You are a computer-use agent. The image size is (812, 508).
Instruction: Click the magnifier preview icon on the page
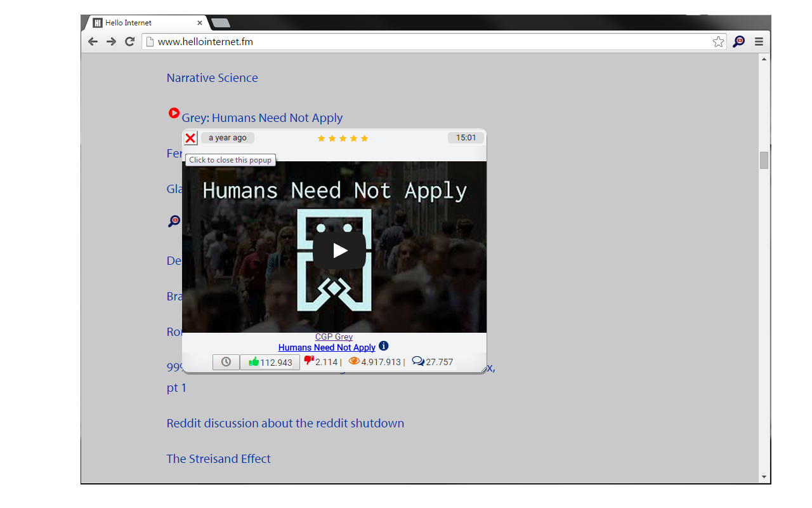click(174, 221)
